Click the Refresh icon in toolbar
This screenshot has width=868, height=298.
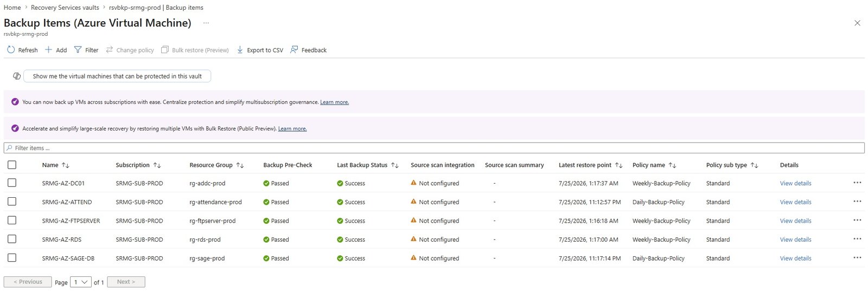11,50
